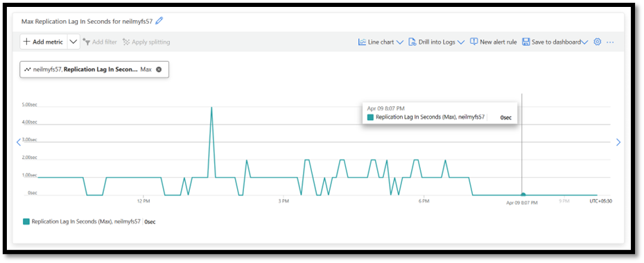Click Apply splitting option
Viewport: 644px width, 263px height.
coord(146,42)
